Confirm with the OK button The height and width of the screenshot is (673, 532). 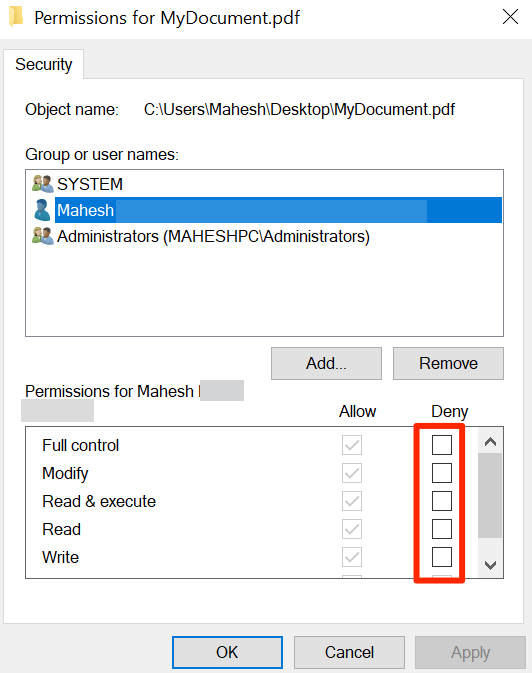pyautogui.click(x=227, y=652)
